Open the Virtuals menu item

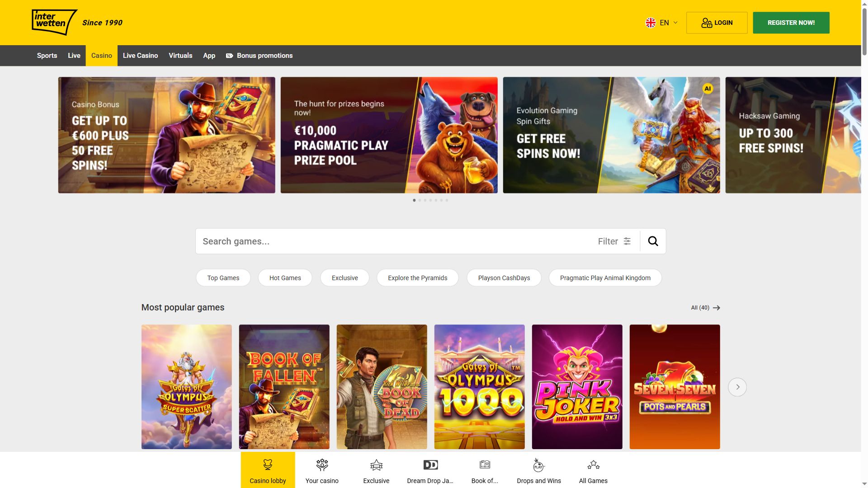click(180, 56)
